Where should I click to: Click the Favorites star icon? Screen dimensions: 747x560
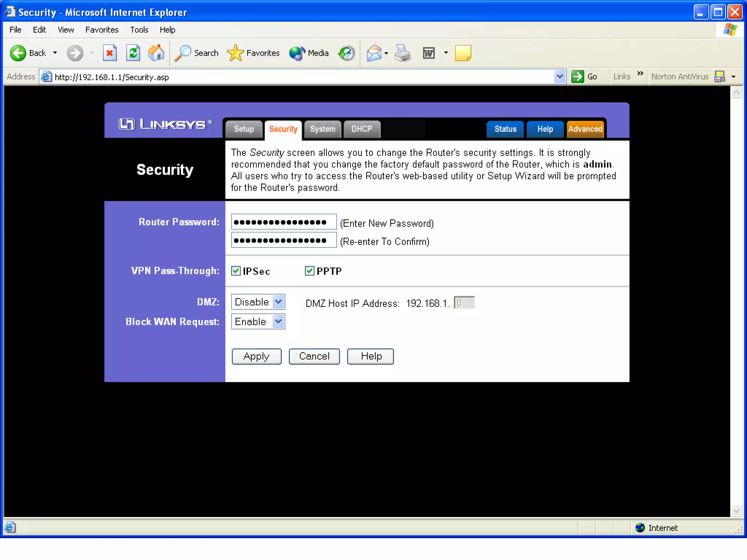(x=235, y=53)
